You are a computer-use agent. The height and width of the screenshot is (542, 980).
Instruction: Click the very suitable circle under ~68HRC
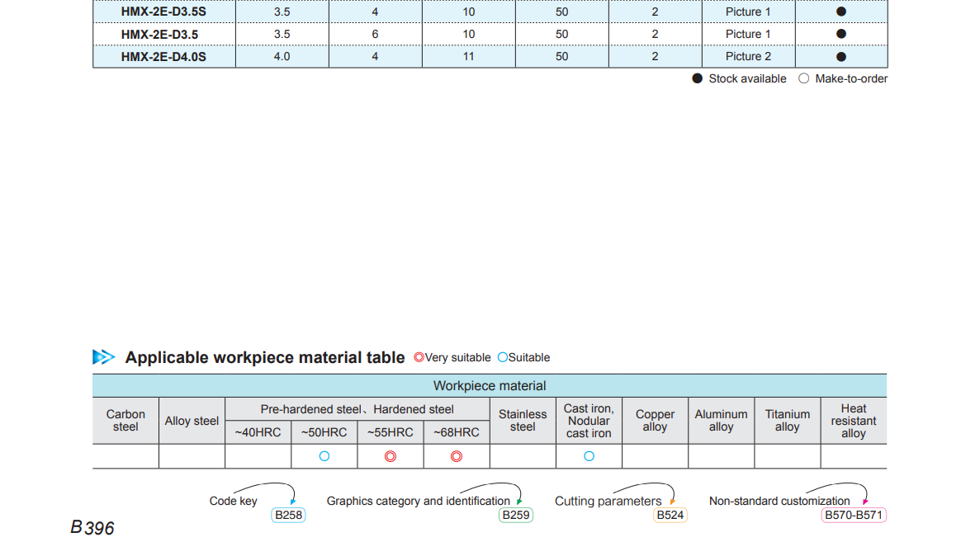[x=457, y=456]
